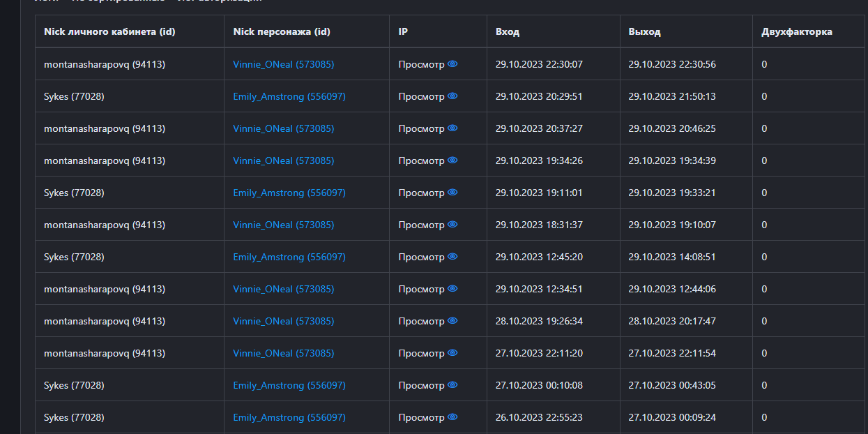Screen dimensions: 868x434
Task: Click the eye icon in the 29.10.2023 12:45:20 row
Action: tap(452, 257)
